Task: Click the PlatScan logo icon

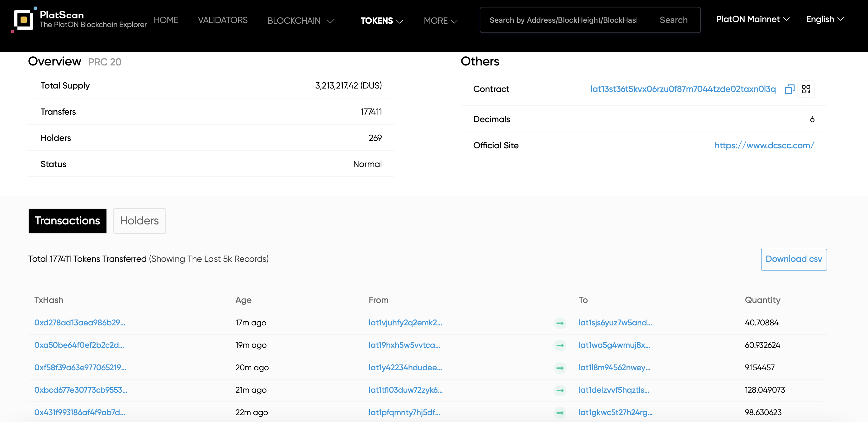Action: click(24, 20)
